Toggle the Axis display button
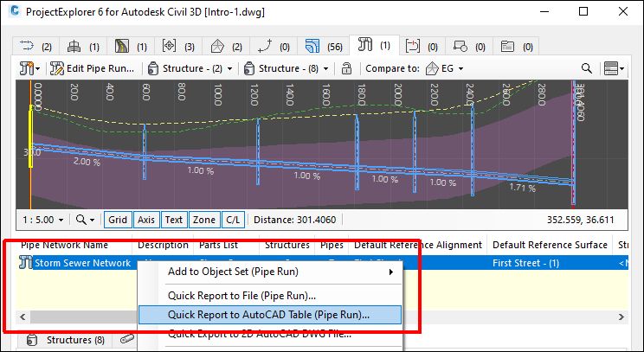The width and height of the screenshot is (644, 352). click(x=145, y=220)
